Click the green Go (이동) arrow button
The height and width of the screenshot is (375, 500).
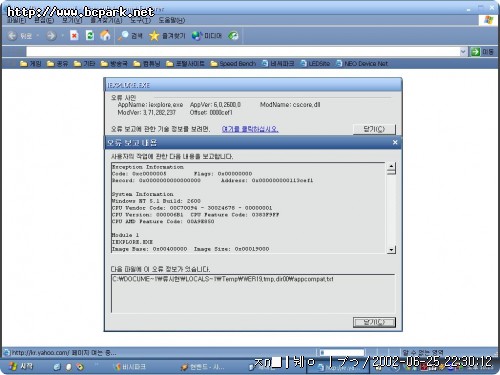(x=482, y=52)
